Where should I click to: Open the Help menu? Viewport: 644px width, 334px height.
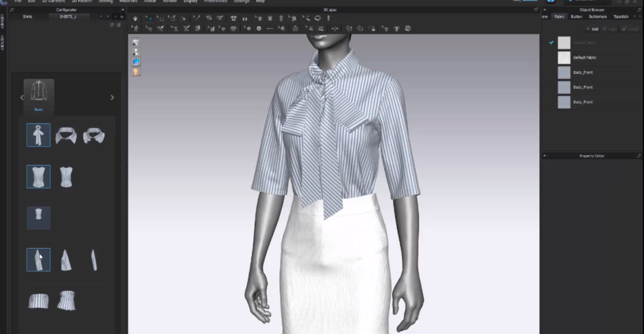click(x=260, y=1)
